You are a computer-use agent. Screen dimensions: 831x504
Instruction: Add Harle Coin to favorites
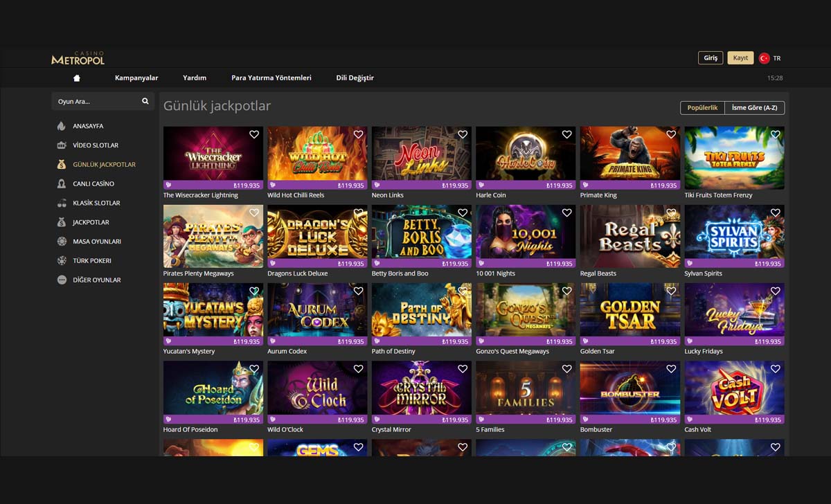click(x=566, y=134)
